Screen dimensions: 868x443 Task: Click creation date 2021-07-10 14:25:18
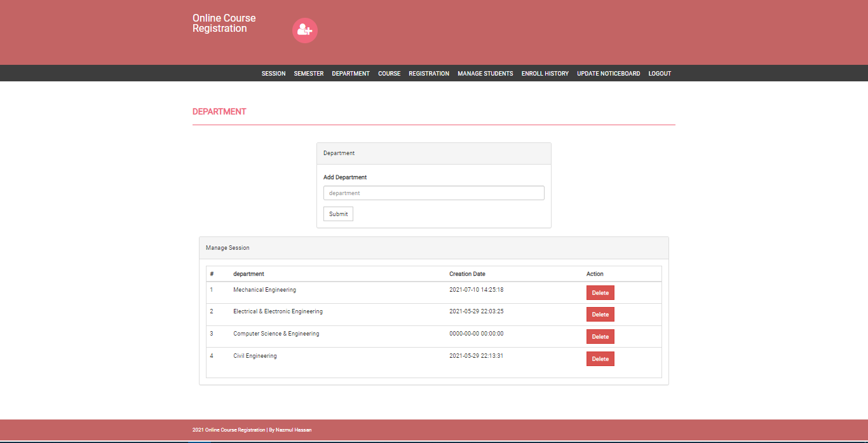coord(477,290)
